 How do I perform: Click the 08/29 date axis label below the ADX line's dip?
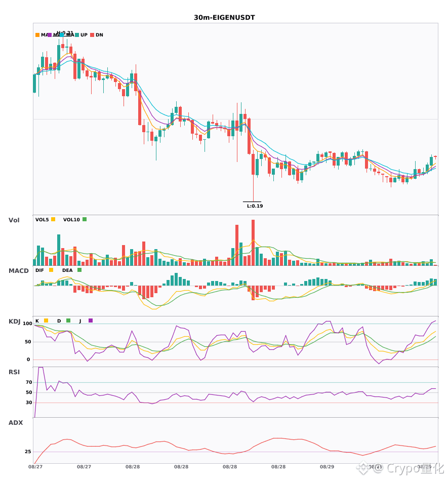pyautogui.click(x=375, y=467)
